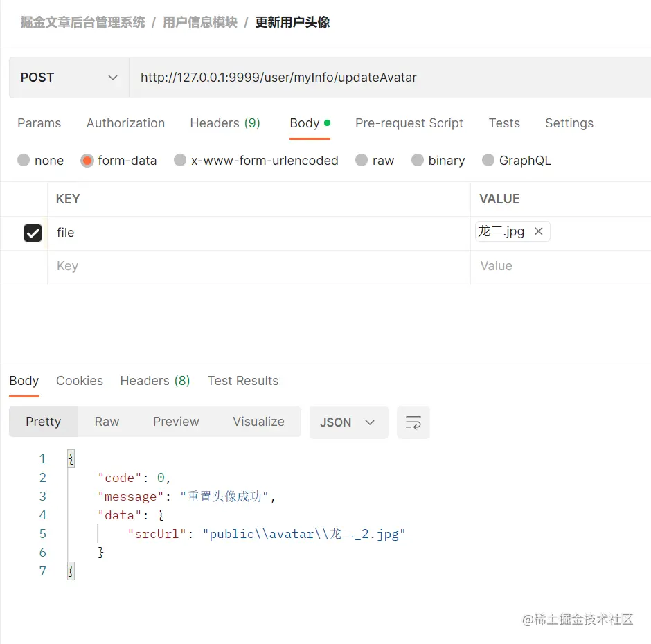Click the KEY column header
The image size is (651, 644).
(x=68, y=199)
